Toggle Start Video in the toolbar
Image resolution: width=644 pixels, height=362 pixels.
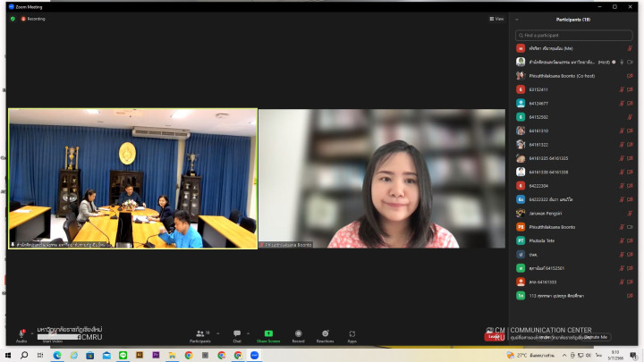click(x=53, y=337)
